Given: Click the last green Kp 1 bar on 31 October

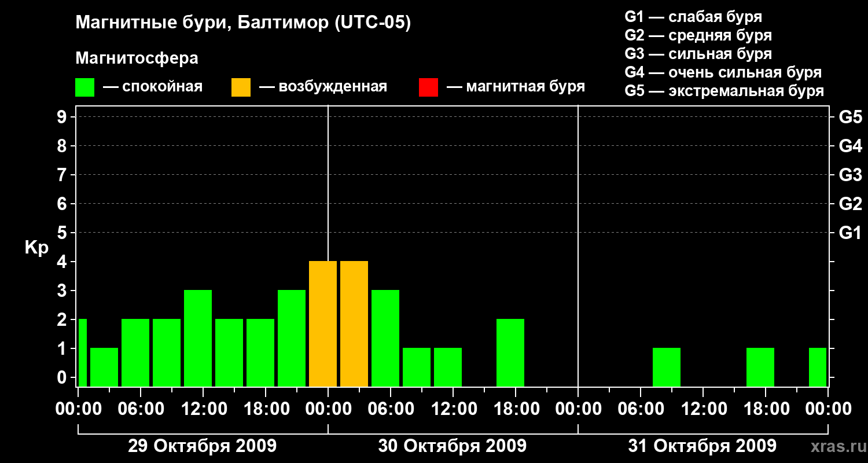Looking at the screenshot, I should coord(818,368).
